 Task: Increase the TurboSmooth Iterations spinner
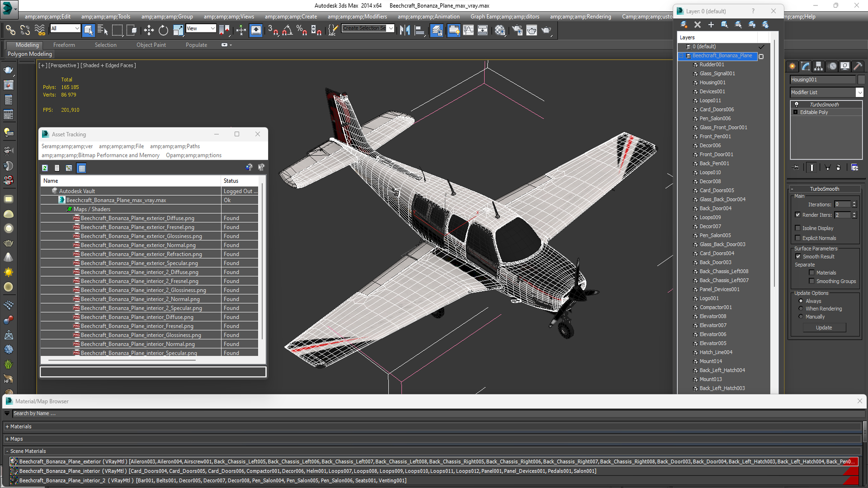coord(854,203)
